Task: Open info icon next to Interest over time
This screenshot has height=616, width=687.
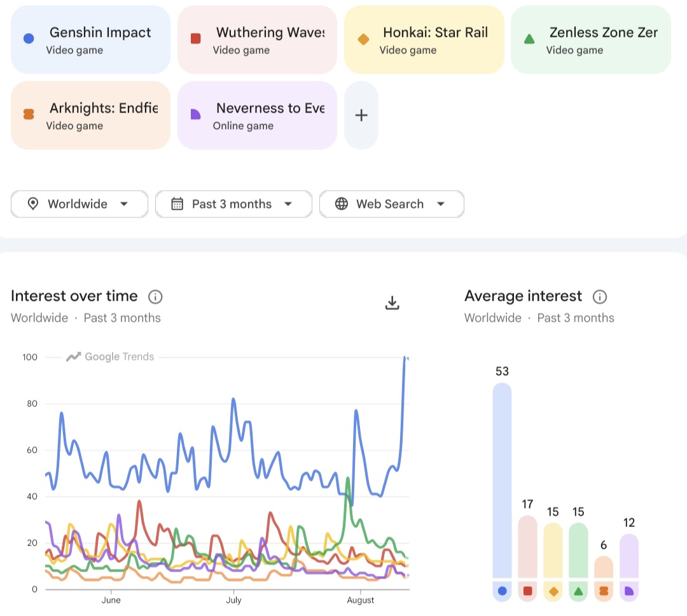Action: 155,297
